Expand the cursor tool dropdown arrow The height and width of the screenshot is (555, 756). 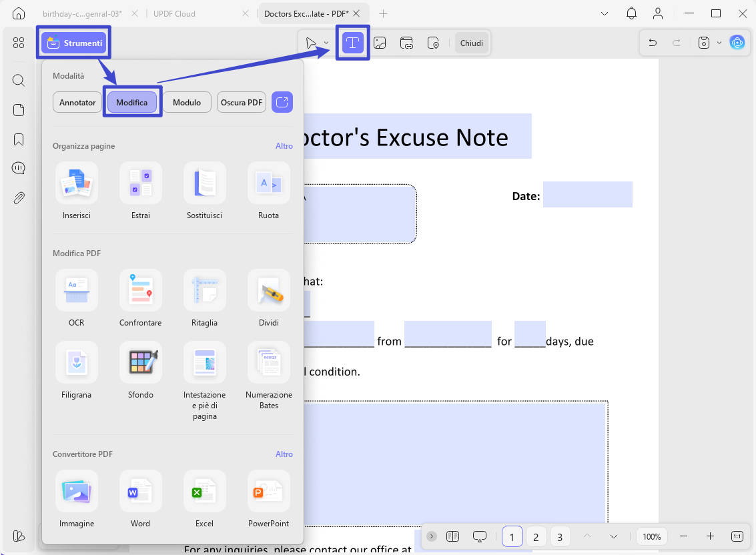point(326,43)
